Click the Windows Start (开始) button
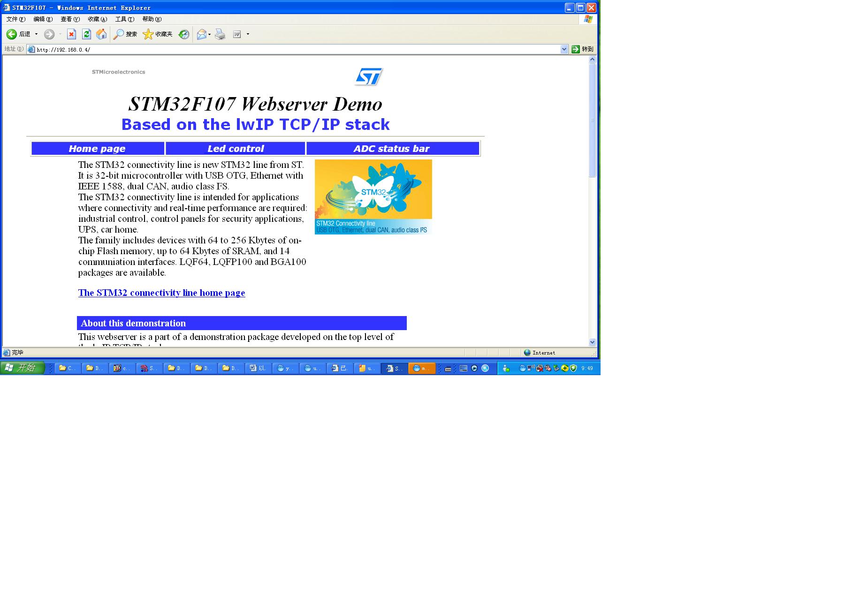Screen dimensions: 868x596 [23, 368]
